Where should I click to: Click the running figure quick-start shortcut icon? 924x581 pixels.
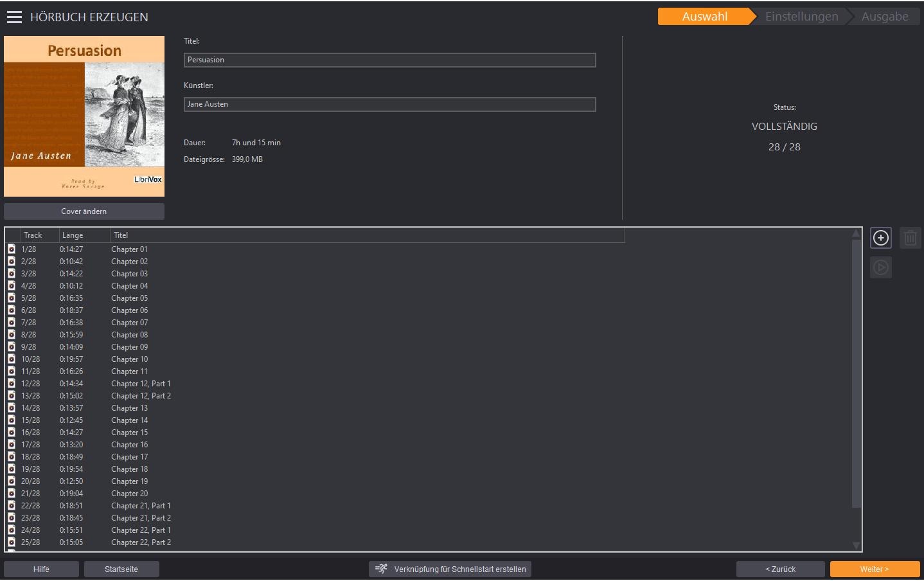[381, 569]
